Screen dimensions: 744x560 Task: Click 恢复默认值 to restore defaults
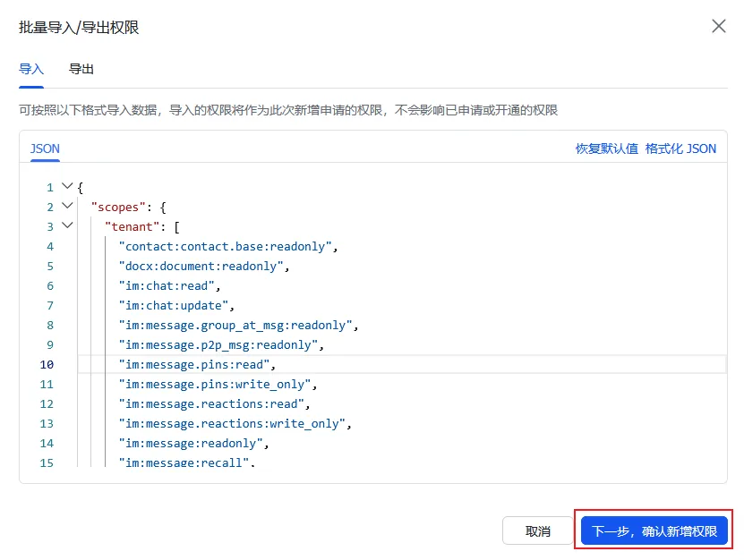(607, 148)
